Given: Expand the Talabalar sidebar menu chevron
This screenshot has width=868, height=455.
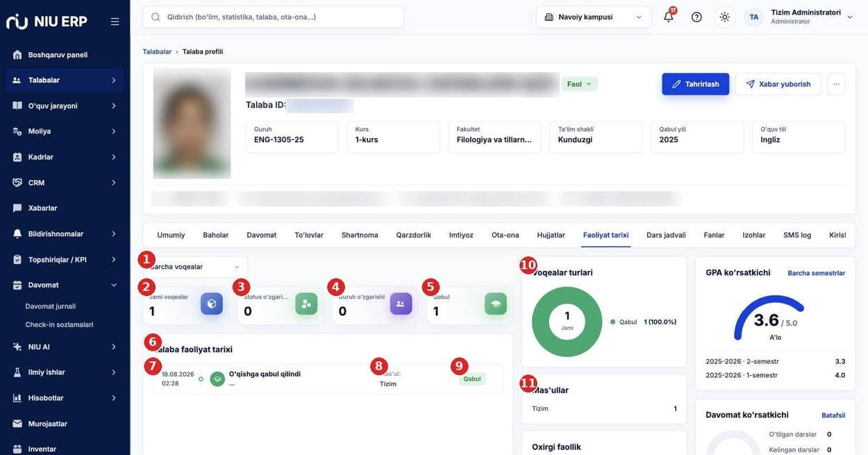Looking at the screenshot, I should pyautogui.click(x=114, y=80).
